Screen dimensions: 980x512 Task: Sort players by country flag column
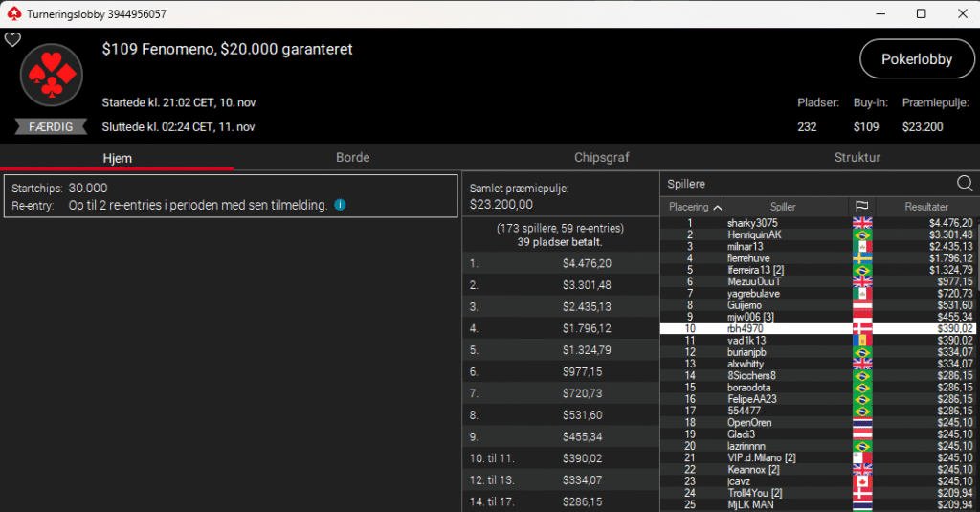pyautogui.click(x=861, y=207)
